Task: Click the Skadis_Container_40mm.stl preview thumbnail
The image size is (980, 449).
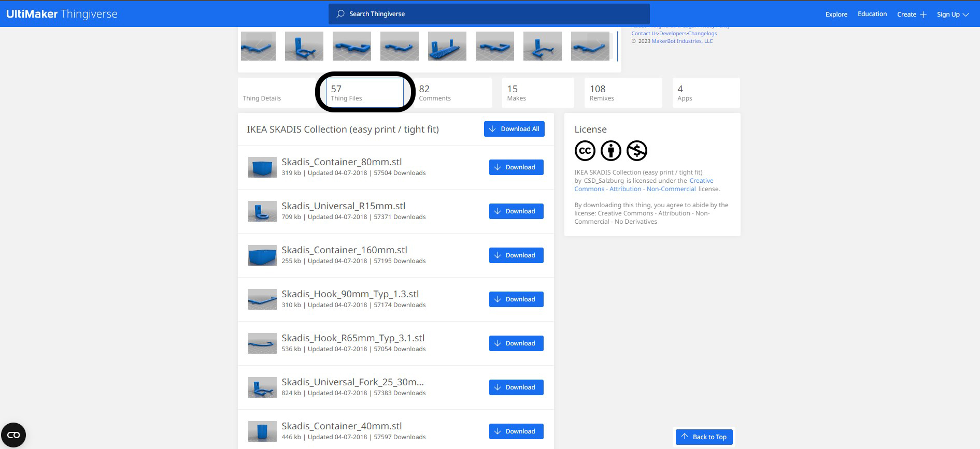Action: pyautogui.click(x=262, y=431)
